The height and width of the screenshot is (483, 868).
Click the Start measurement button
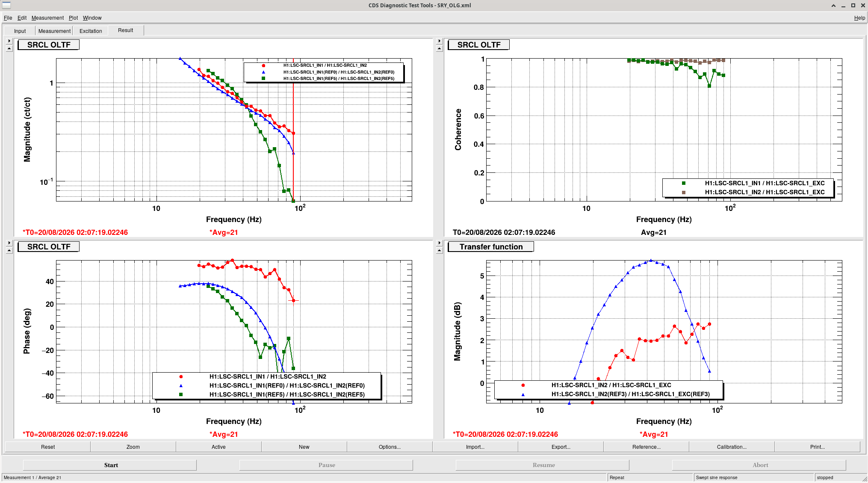(x=111, y=465)
